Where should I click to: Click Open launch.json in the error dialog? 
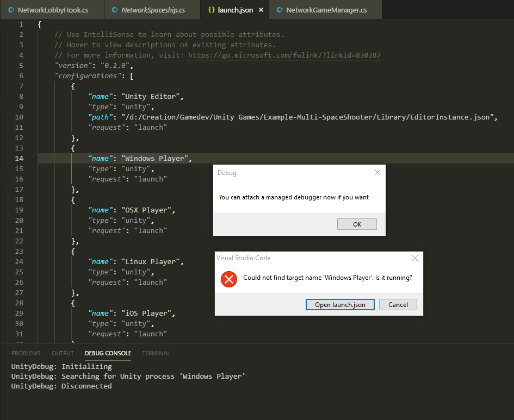(340, 304)
